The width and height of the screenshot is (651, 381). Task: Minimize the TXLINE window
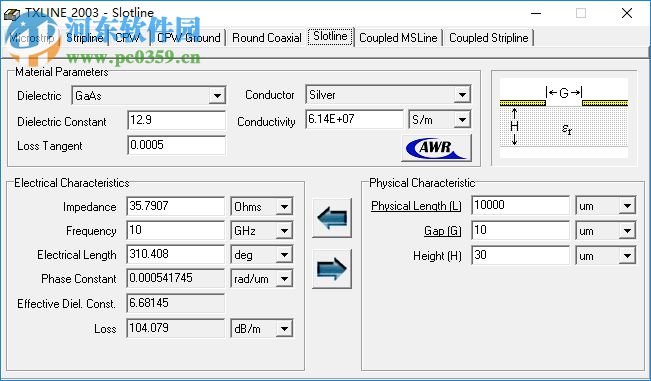tap(536, 13)
